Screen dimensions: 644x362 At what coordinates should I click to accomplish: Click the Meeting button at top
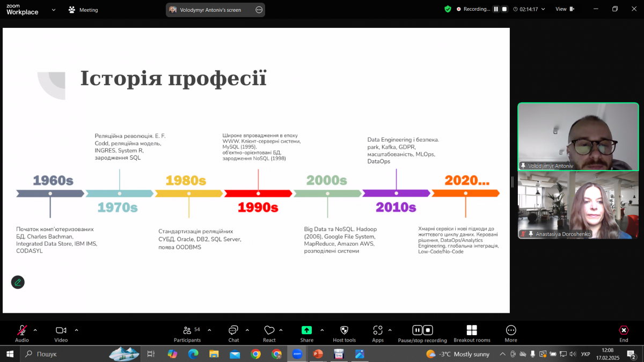point(83,10)
